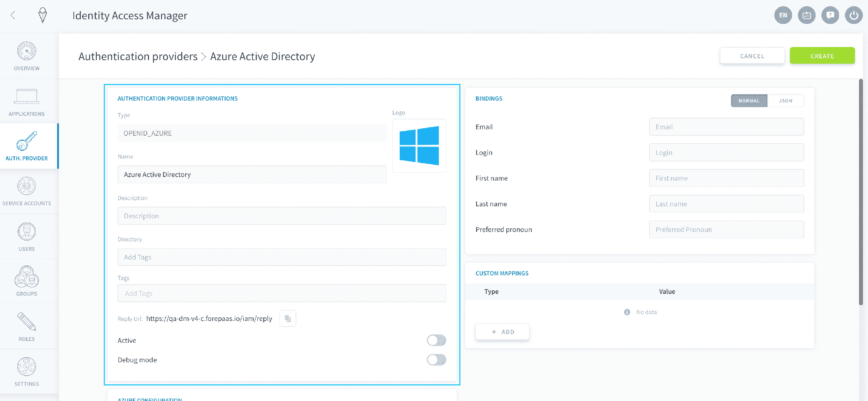
Task: Click the Directory Add Tags field
Action: [x=282, y=257]
